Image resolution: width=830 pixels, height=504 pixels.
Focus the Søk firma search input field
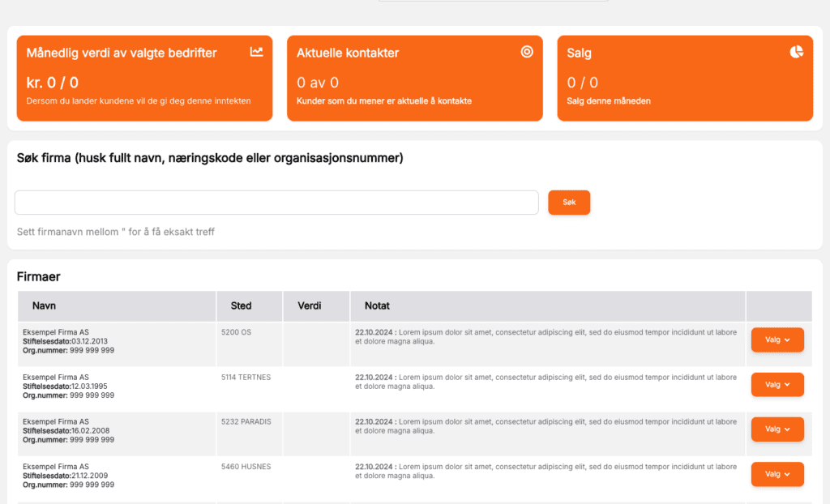tap(276, 203)
